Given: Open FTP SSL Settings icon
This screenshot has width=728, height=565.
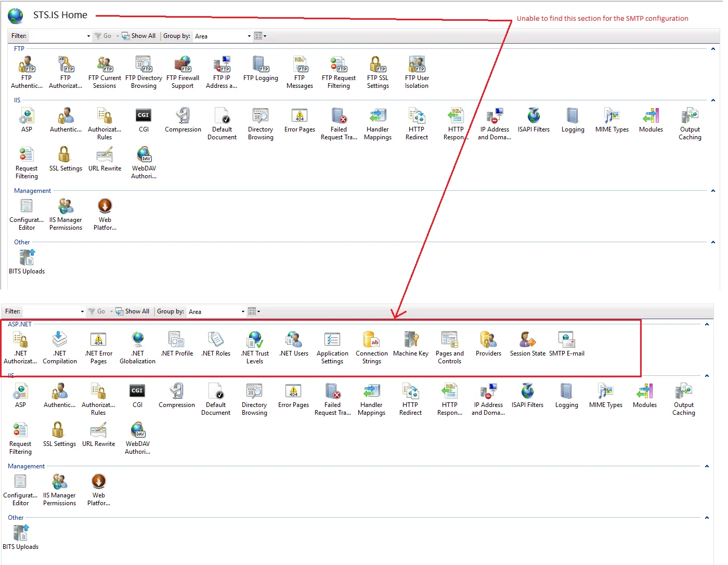Looking at the screenshot, I should tap(378, 64).
